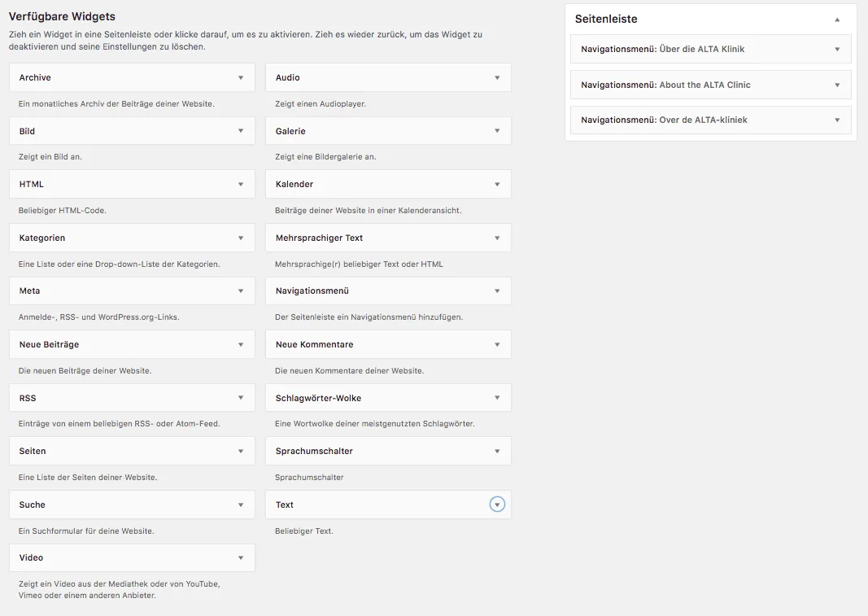Open the circled arrow on Text widget
Viewport: 868px width, 616px height.
pyautogui.click(x=497, y=504)
